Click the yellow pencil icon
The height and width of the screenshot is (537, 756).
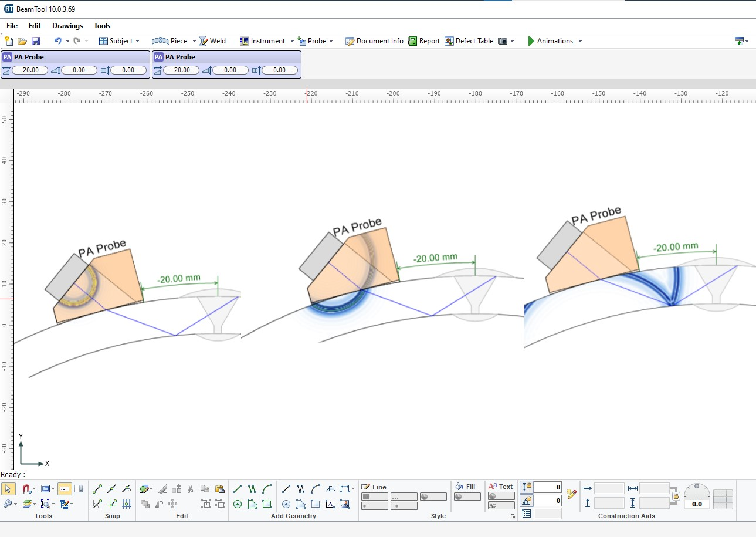click(572, 494)
